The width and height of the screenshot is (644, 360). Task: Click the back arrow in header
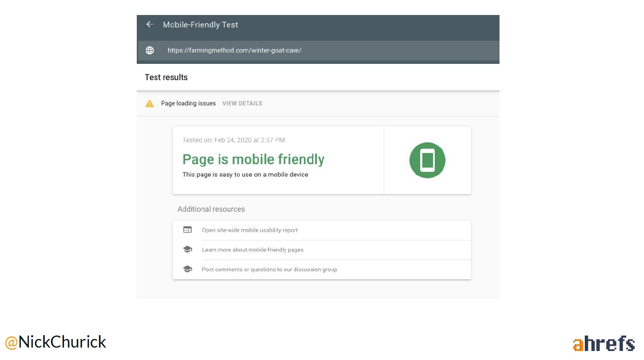click(150, 24)
